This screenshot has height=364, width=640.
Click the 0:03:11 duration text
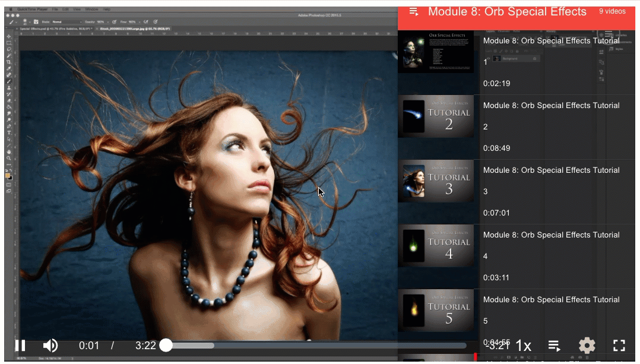point(497,278)
